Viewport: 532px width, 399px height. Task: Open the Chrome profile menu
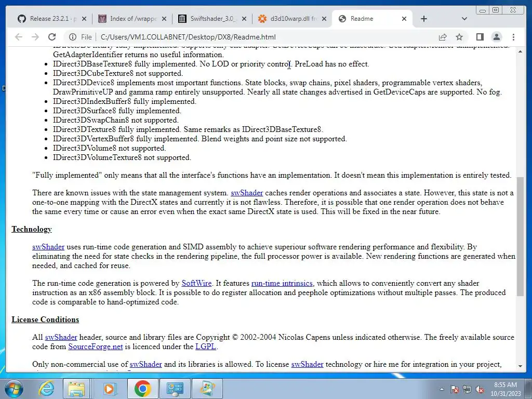[496, 37]
